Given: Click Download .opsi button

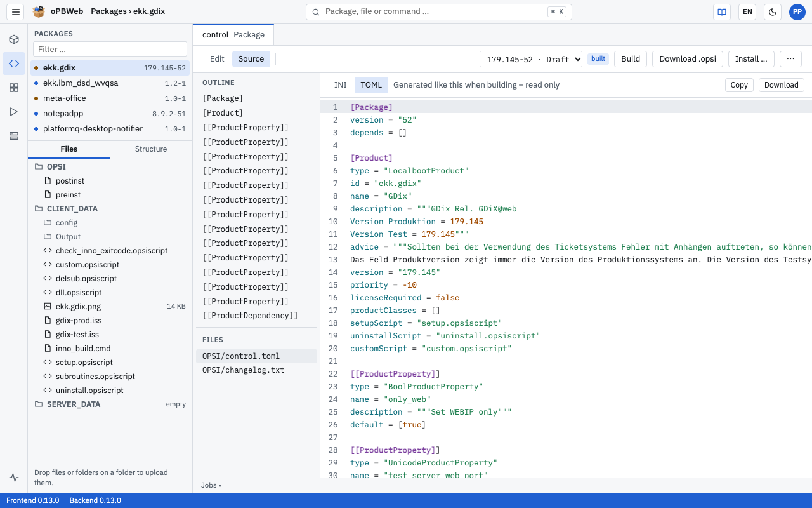Looking at the screenshot, I should point(688,59).
